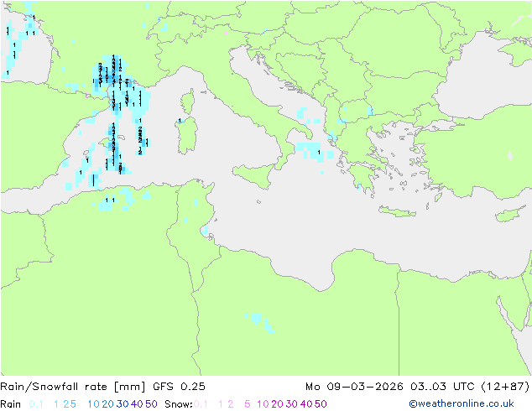Click the '1' rain value beside Sardinia
Screen dimensions: 532x411
(180, 121)
